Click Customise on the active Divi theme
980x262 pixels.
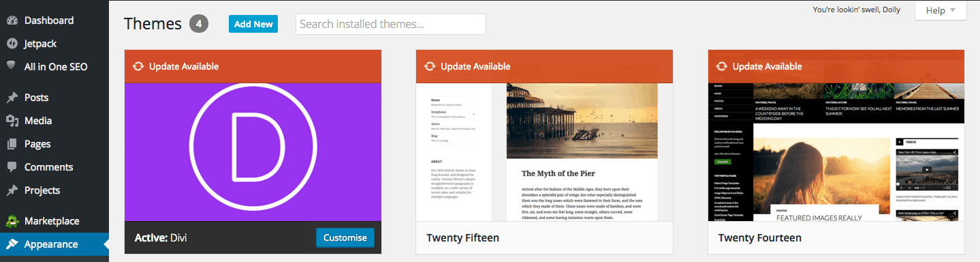click(345, 237)
